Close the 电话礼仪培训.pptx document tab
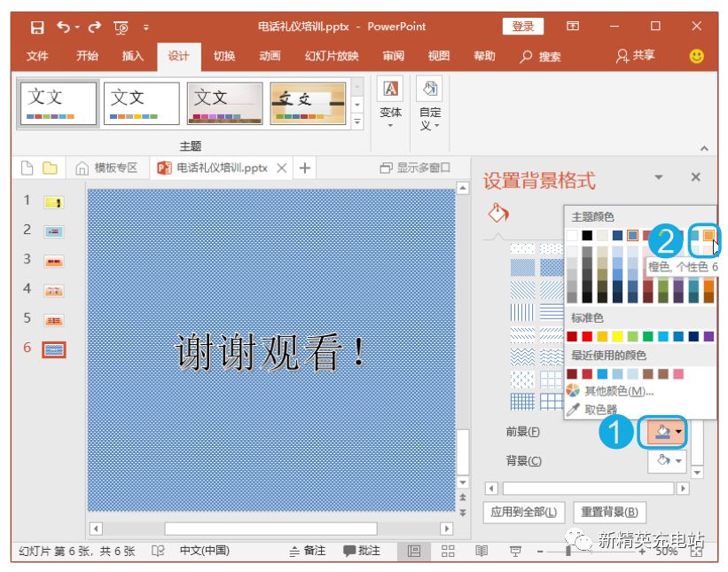This screenshot has height=572, width=728. tap(281, 168)
